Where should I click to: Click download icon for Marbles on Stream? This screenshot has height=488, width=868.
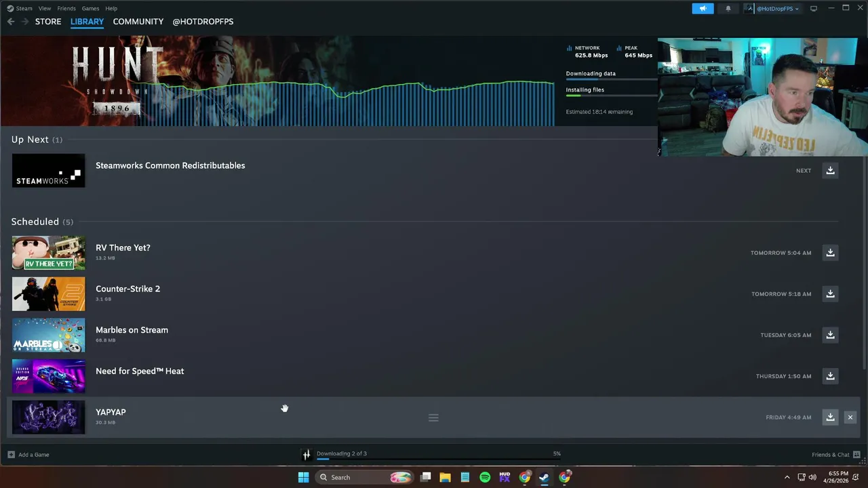[830, 335]
